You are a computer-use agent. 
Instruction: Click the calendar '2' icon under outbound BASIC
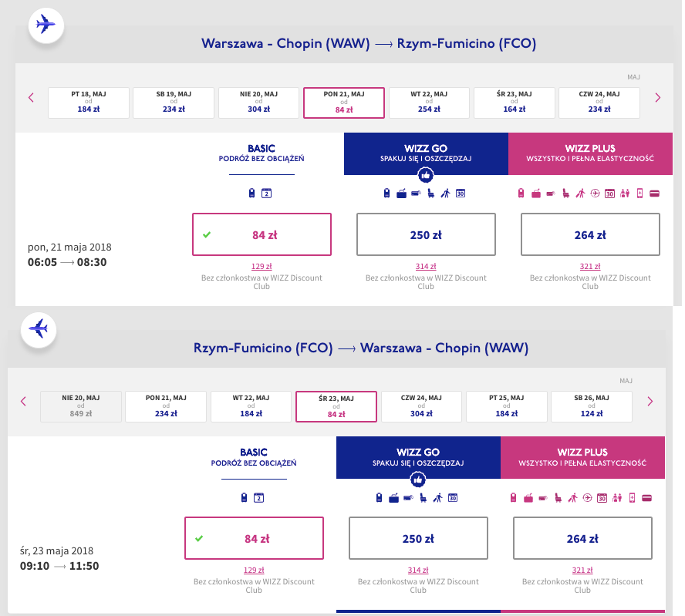(x=266, y=194)
